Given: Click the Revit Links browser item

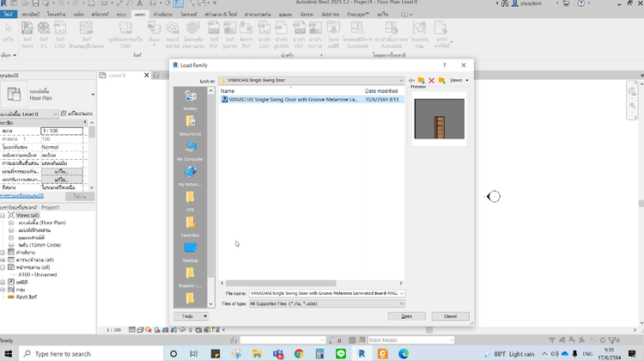Looking at the screenshot, I should (x=27, y=297).
